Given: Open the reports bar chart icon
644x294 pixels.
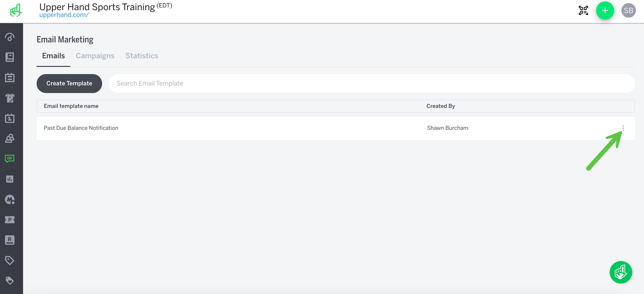Looking at the screenshot, I should click(x=10, y=179).
